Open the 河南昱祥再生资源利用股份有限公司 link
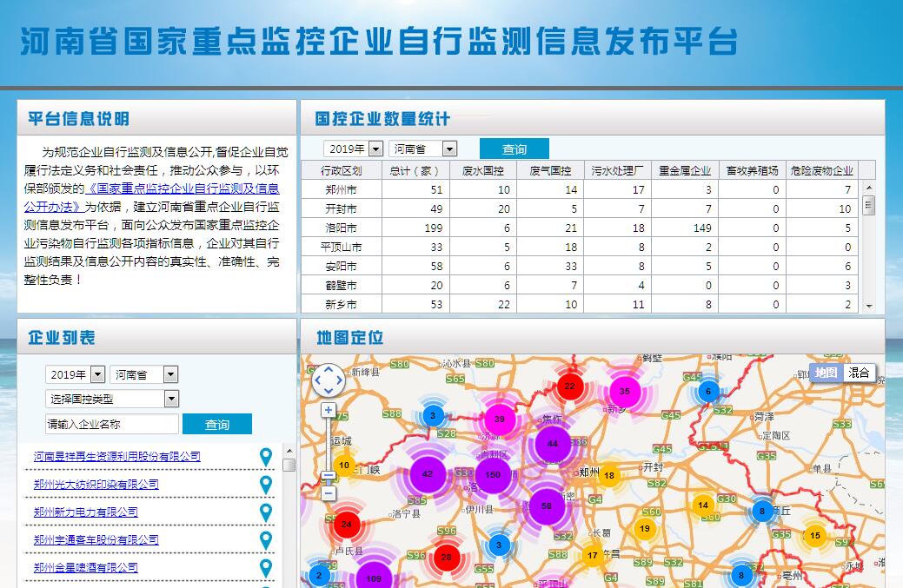 (x=117, y=457)
